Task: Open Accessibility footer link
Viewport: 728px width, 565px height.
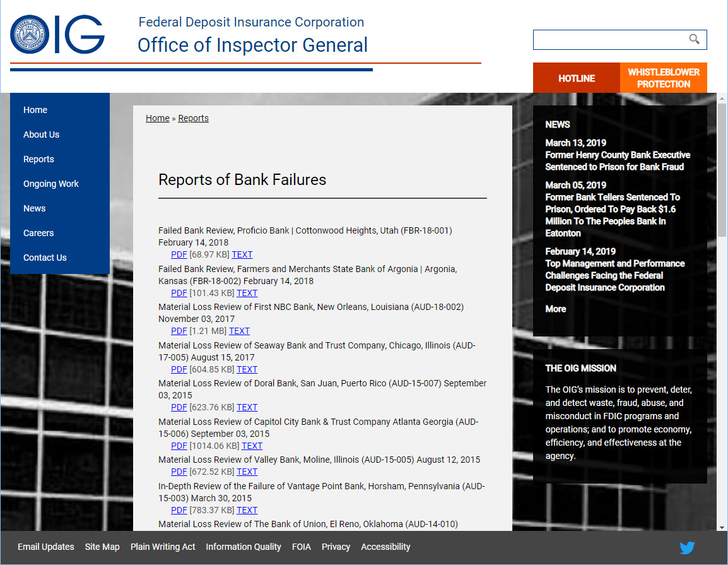Action: coord(385,547)
